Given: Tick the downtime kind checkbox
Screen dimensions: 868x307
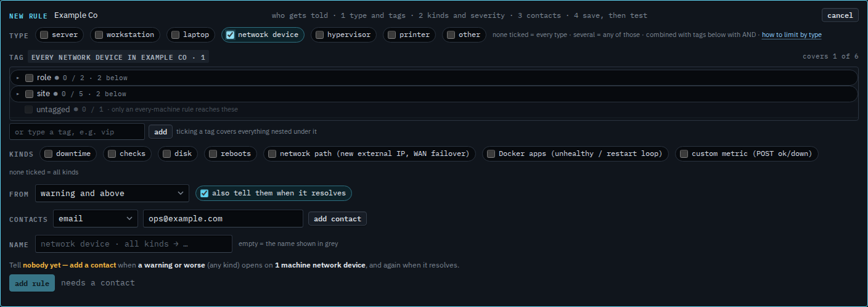Looking at the screenshot, I should (48, 154).
